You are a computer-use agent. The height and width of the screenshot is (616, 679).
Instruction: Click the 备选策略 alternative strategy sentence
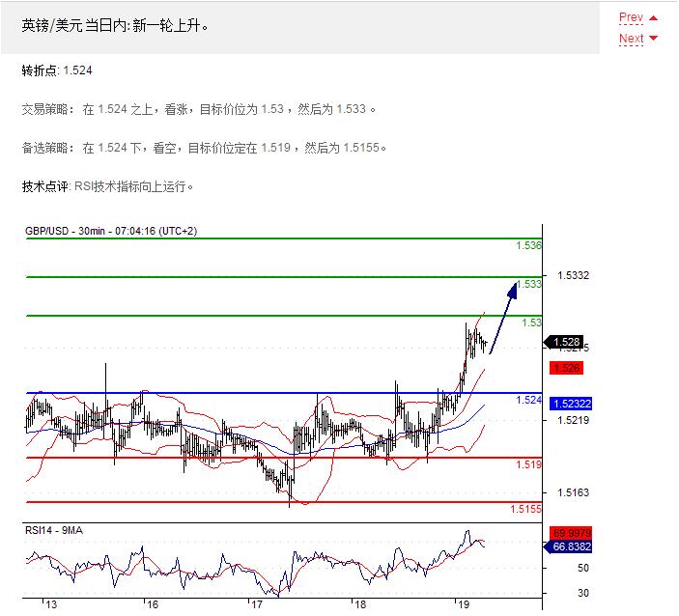tap(204, 148)
